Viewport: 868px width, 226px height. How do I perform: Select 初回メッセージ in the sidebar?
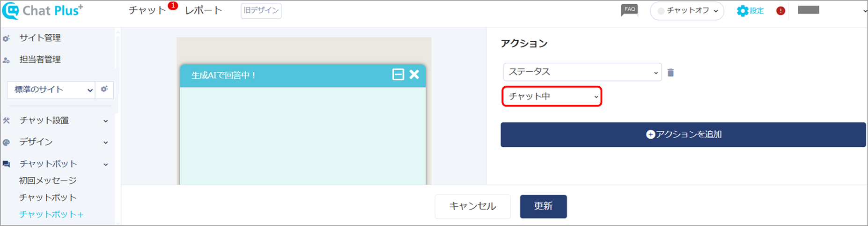tap(48, 181)
